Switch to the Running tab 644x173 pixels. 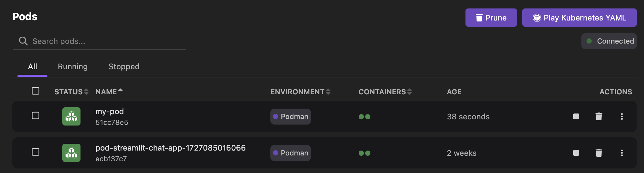coord(73,67)
